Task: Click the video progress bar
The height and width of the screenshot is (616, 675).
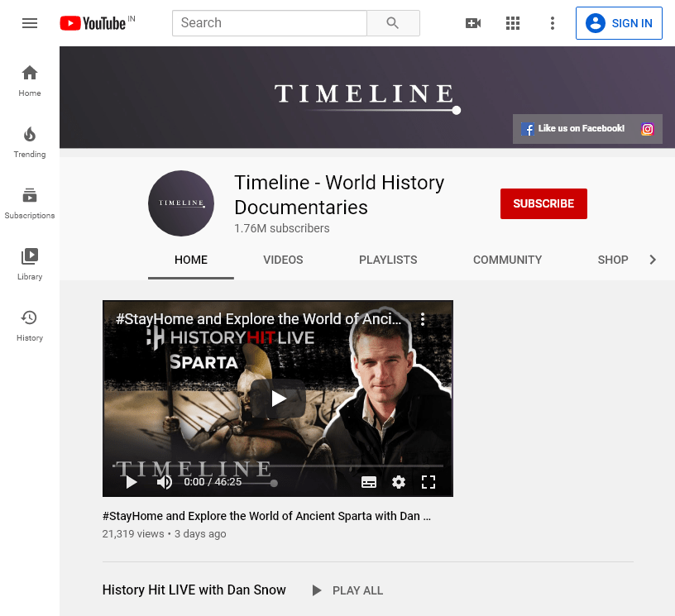Action: 278,466
